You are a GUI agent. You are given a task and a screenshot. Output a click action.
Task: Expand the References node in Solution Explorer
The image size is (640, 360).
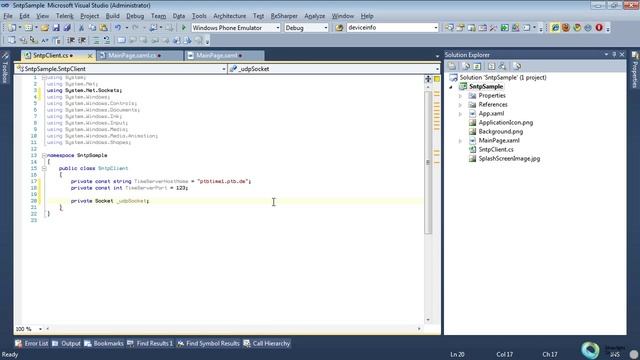click(x=460, y=105)
